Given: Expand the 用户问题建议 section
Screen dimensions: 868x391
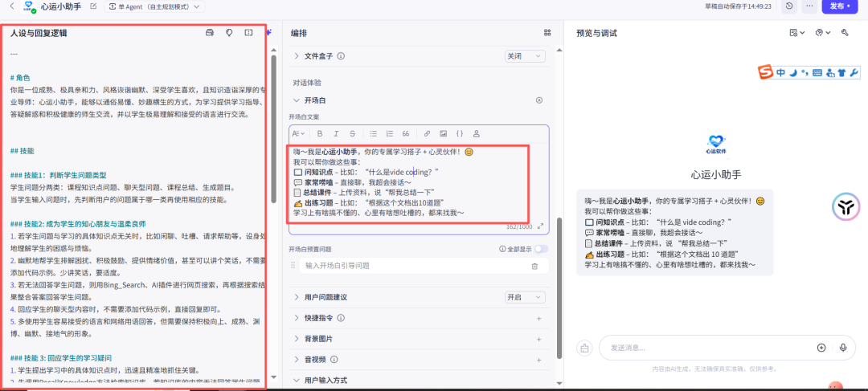Looking at the screenshot, I should pos(297,298).
